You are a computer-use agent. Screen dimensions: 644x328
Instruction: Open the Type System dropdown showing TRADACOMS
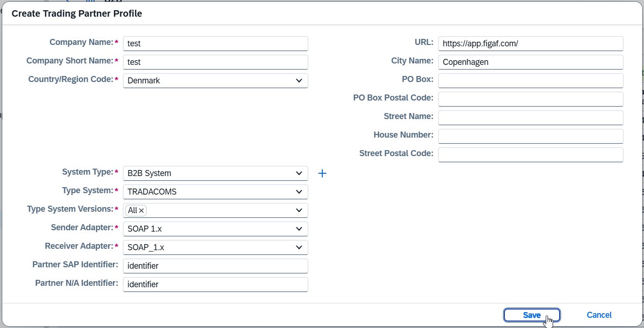[x=299, y=192]
